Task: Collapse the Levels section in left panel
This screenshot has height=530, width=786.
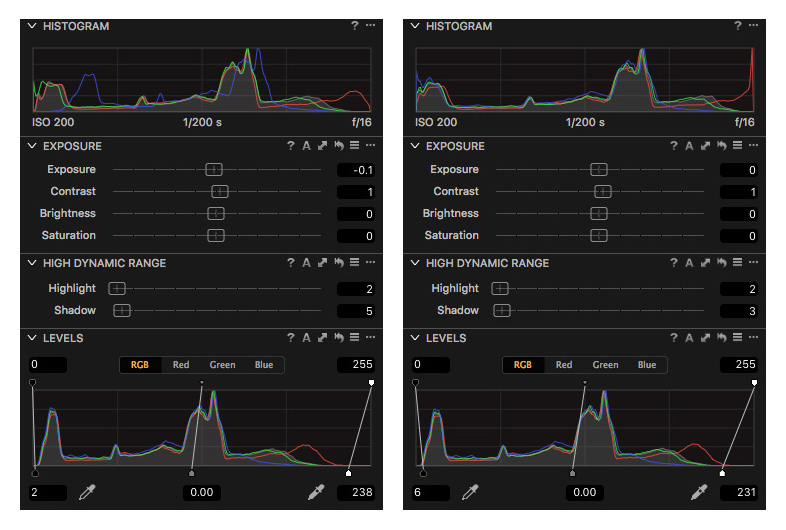Action: click(32, 338)
